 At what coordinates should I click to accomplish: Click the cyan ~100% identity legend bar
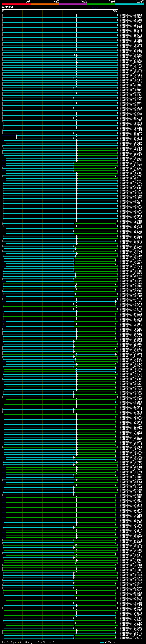(130, 4)
